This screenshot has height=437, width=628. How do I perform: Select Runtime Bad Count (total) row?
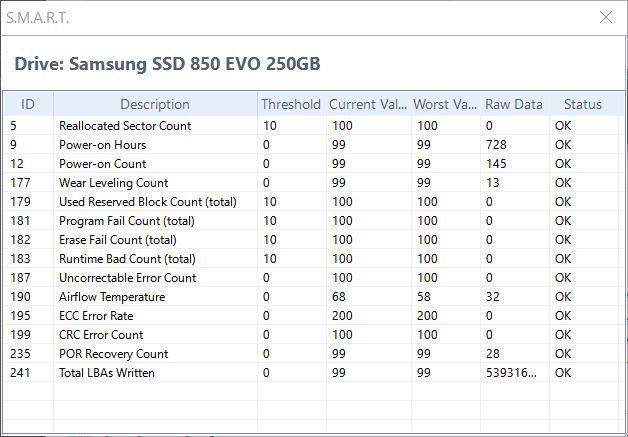(x=312, y=259)
